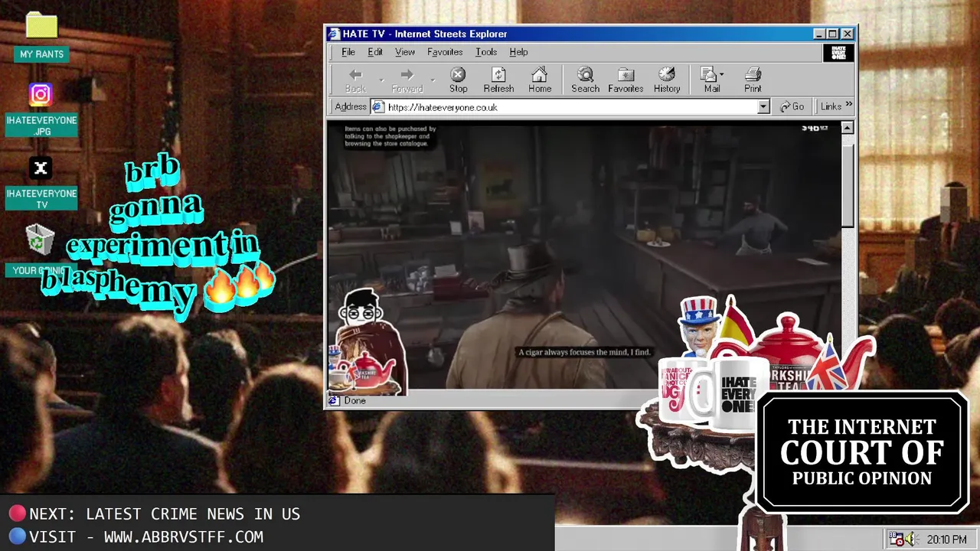Click the I Hate Everyone browser logo
Viewport: 980px width, 551px height.
pos(838,53)
